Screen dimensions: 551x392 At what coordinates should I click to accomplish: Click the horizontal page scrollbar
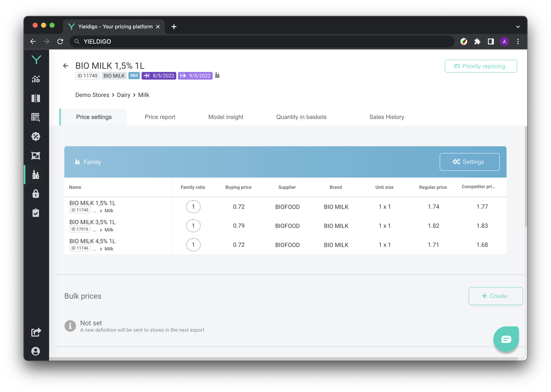pos(284,359)
